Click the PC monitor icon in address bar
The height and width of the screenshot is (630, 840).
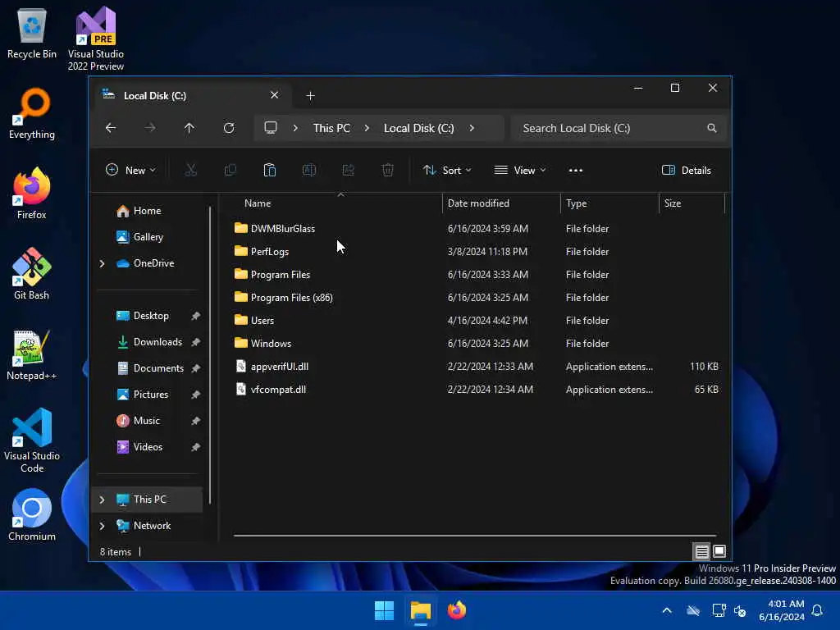271,128
